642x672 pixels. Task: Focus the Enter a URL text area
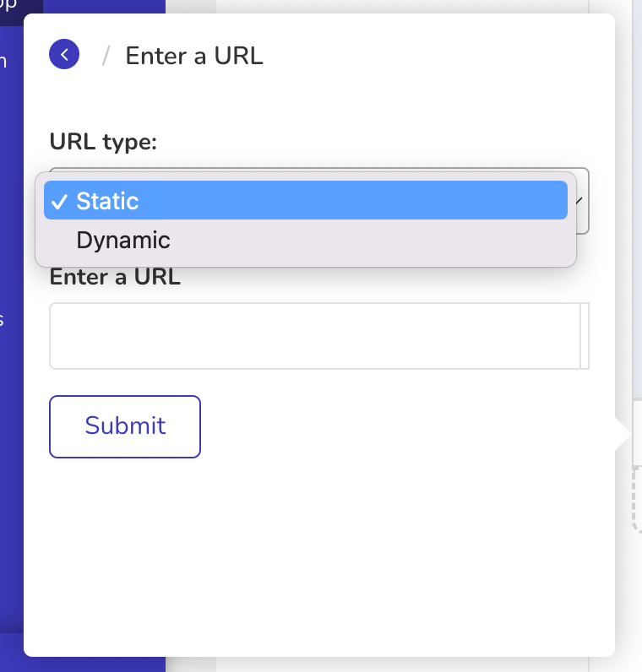pyautogui.click(x=315, y=335)
